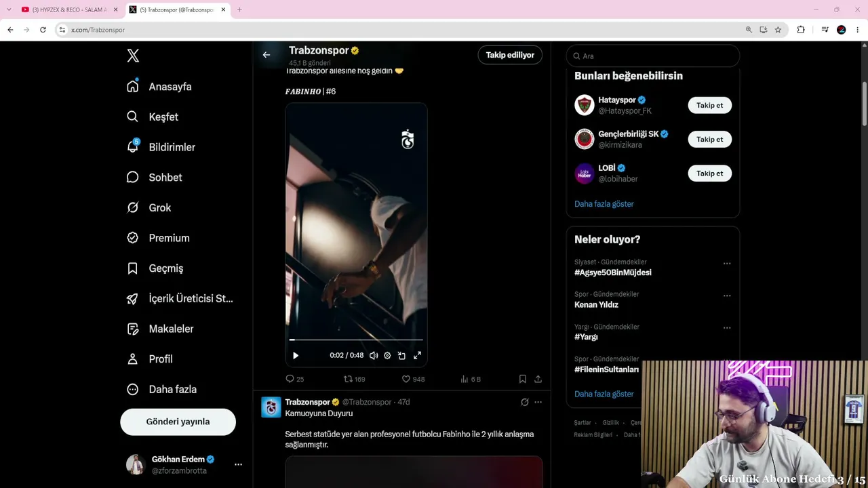This screenshot has width=868, height=488.
Task: Unfollow via Takip ediliyor button
Action: (510, 55)
